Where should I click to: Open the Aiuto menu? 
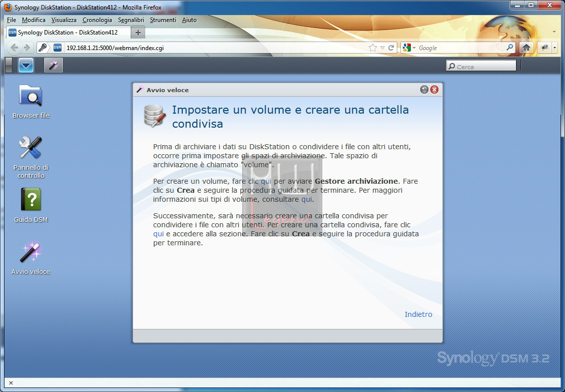(189, 20)
